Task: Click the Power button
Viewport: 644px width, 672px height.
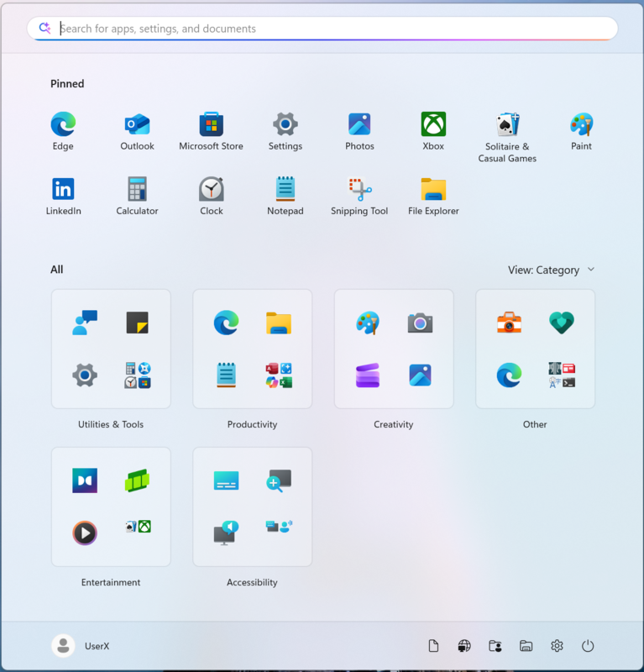Action: (x=588, y=646)
